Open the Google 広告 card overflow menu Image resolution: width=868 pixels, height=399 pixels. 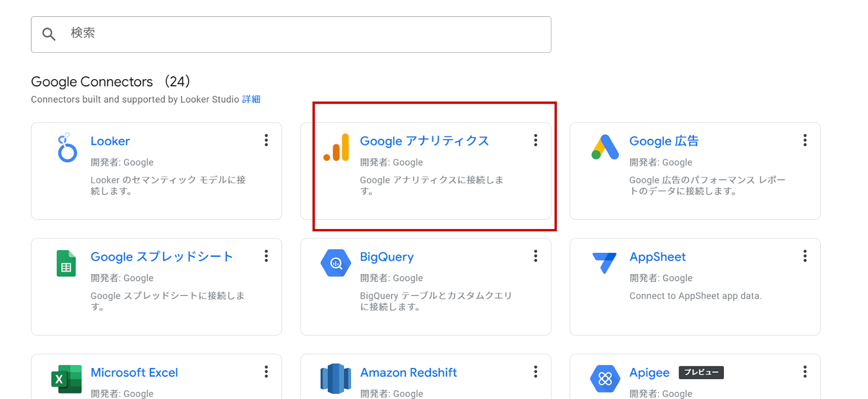point(805,141)
